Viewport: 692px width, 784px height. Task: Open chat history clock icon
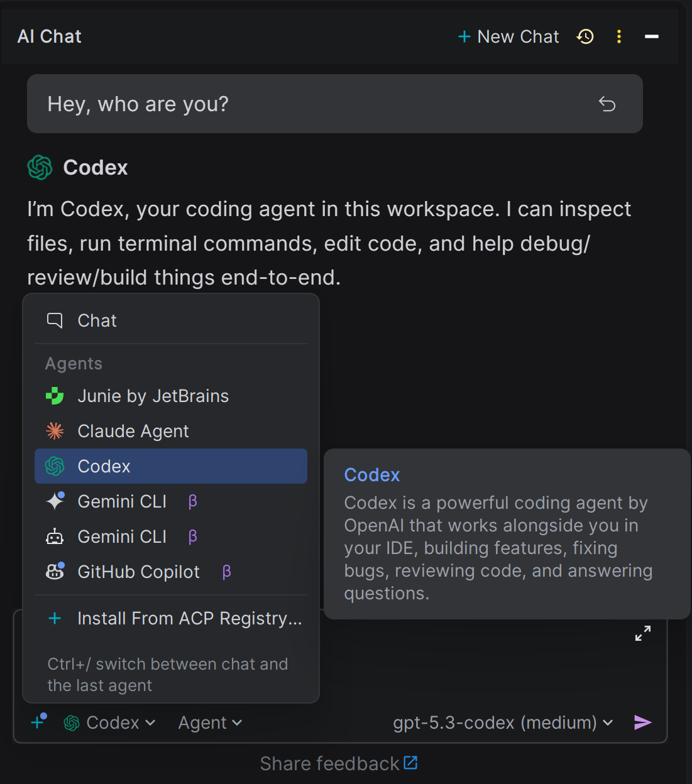click(585, 37)
